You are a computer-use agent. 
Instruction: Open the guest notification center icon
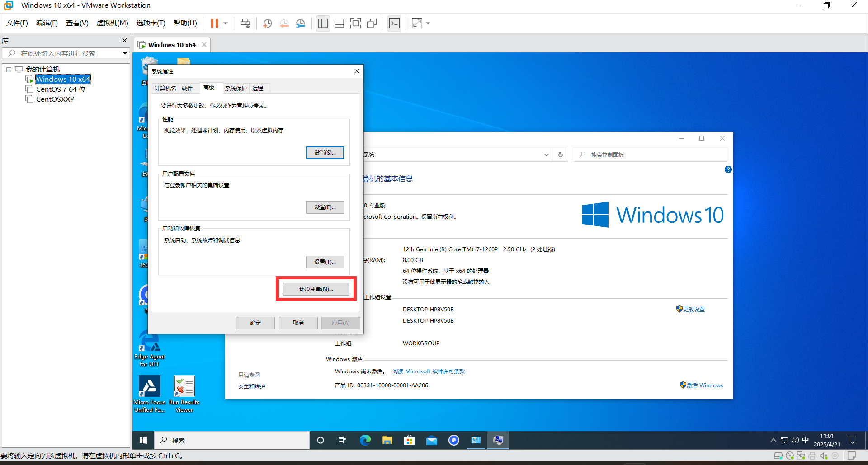tap(853, 440)
